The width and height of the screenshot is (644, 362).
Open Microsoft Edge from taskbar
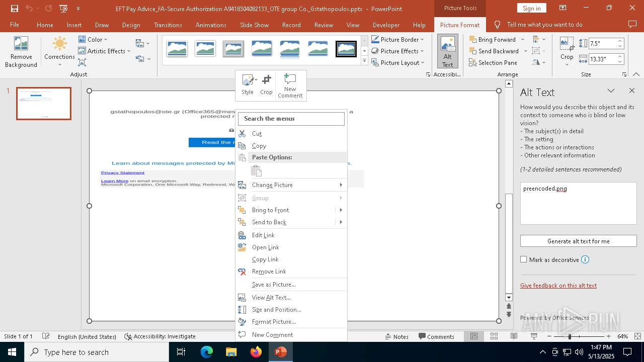point(207,352)
